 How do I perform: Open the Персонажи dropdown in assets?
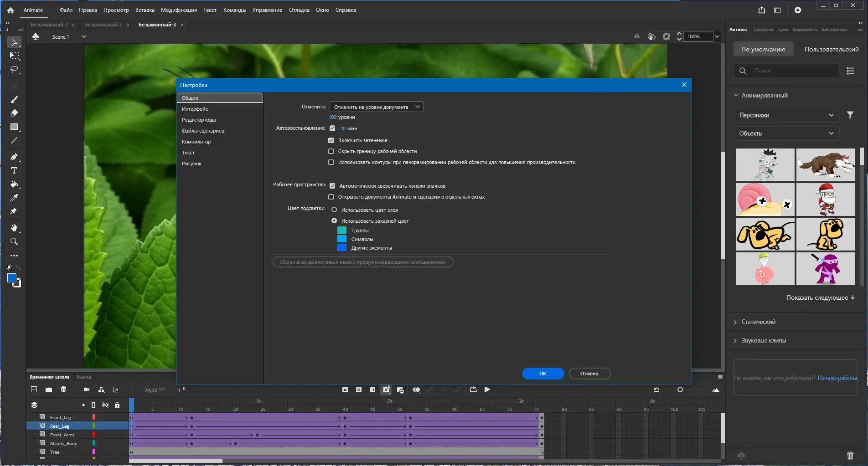coord(786,115)
